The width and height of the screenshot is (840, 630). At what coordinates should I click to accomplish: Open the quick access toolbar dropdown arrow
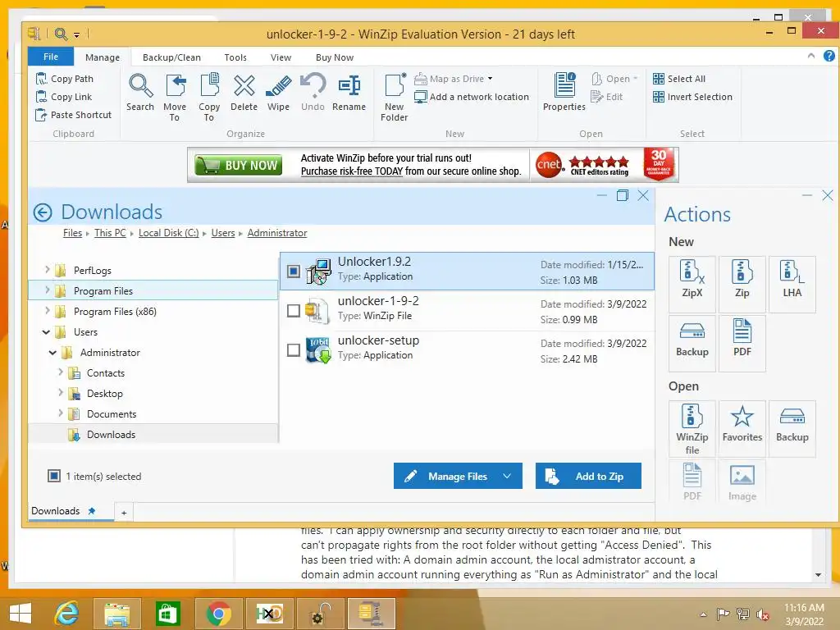pos(76,35)
